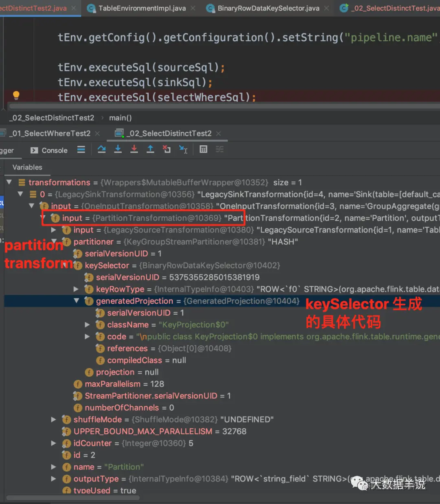The height and width of the screenshot is (504, 440).
Task: Expand the code node
Action: click(87, 336)
